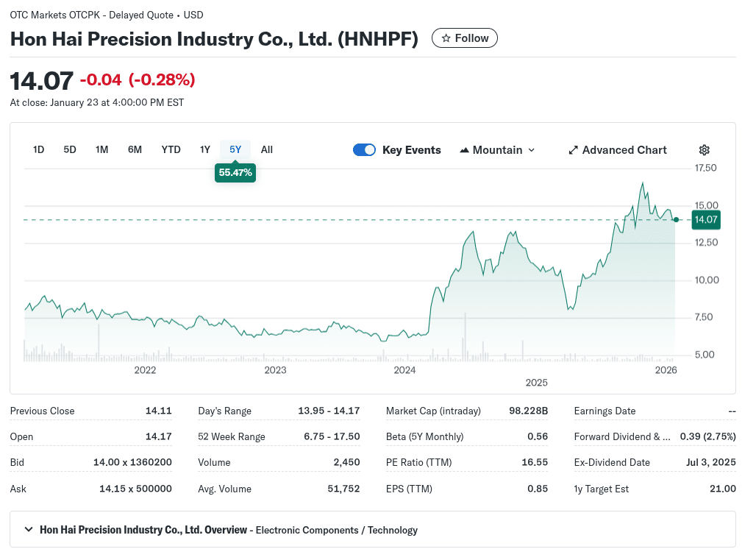Screen dimensions: 756x549
Task: Click the Electronic Components / Technology text
Action: [336, 530]
